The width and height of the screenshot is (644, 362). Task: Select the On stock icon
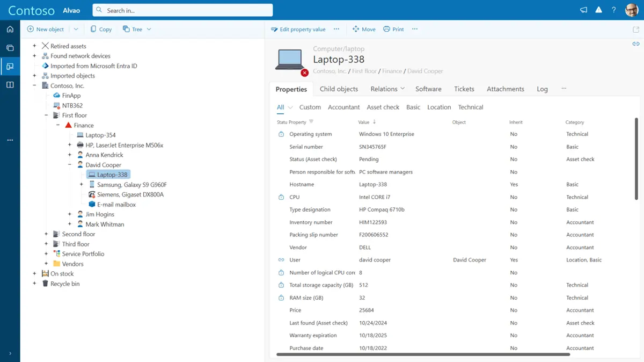click(46, 274)
